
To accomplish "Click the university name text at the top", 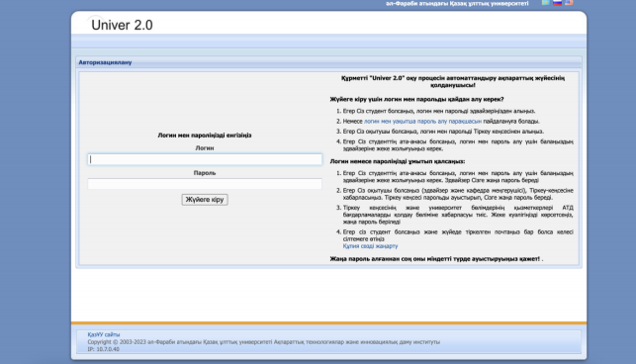I will click(x=457, y=4).
